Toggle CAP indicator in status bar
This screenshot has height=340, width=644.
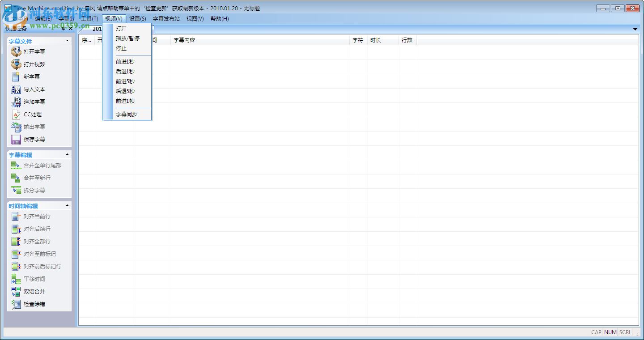pyautogui.click(x=596, y=332)
